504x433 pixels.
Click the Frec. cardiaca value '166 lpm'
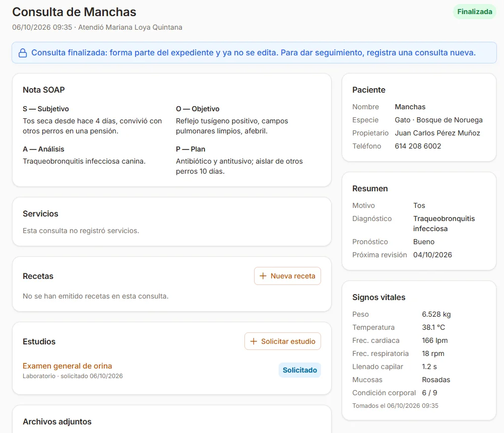pos(434,340)
